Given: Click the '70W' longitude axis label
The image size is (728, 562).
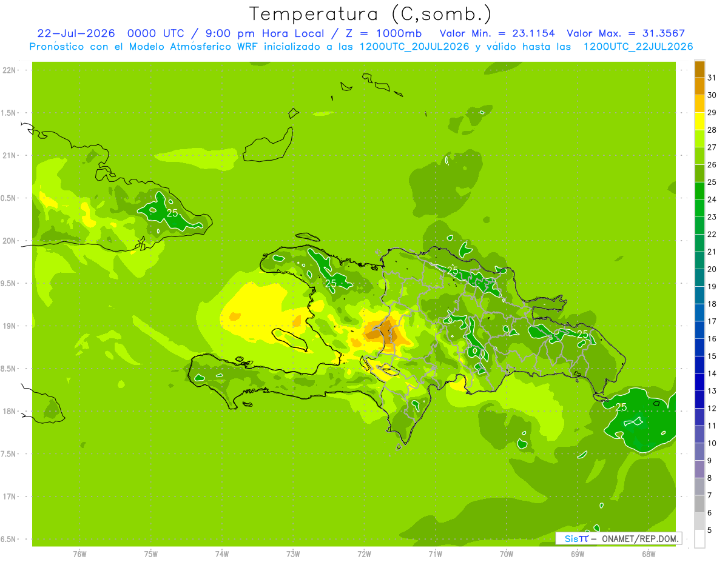Looking at the screenshot, I should click(x=507, y=554).
